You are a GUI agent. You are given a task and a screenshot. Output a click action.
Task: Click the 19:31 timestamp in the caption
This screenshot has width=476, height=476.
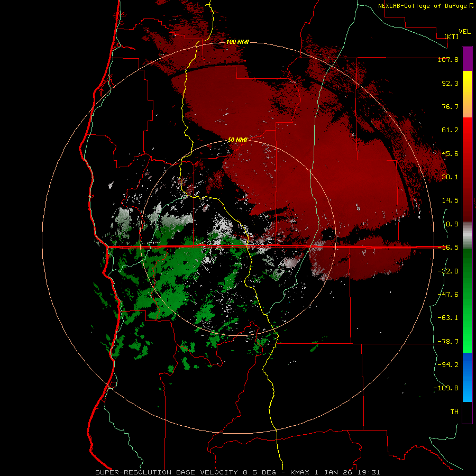point(368,472)
